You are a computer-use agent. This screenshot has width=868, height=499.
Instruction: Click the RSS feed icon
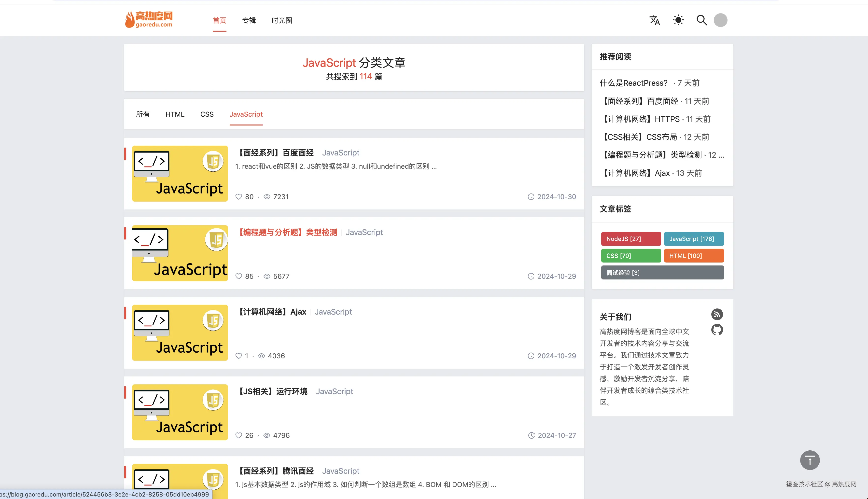pos(717,314)
